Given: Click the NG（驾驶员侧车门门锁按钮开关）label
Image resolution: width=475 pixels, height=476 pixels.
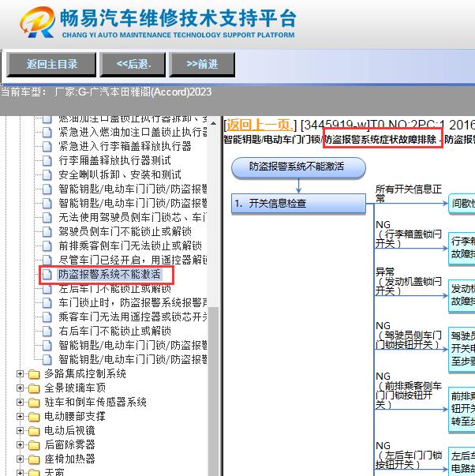Looking at the screenshot, I should click(x=408, y=335).
